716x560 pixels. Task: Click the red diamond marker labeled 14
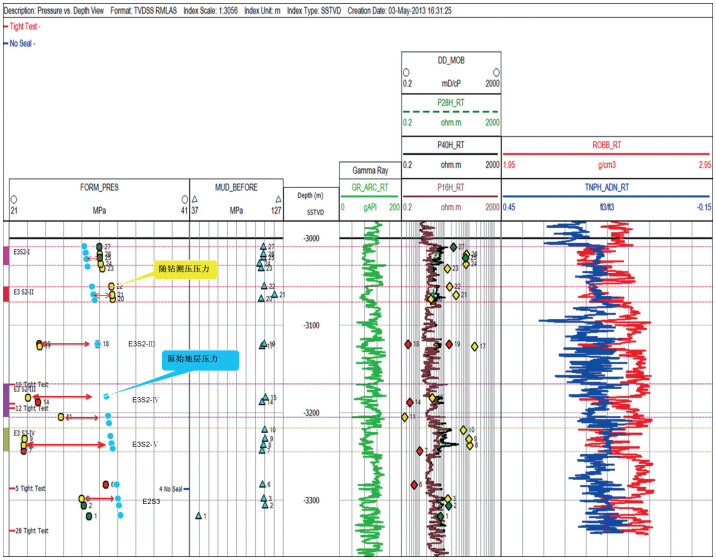click(x=408, y=402)
